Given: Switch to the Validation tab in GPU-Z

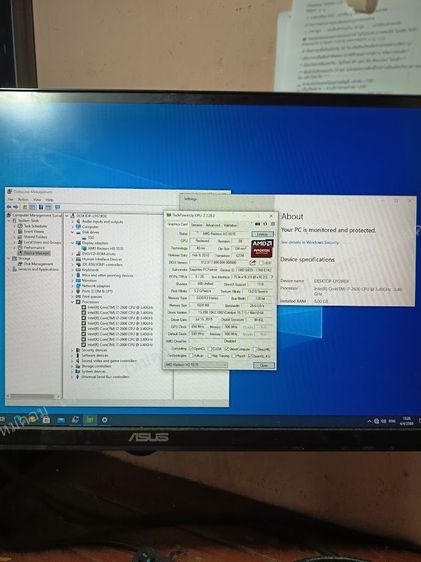Looking at the screenshot, I should [x=230, y=225].
